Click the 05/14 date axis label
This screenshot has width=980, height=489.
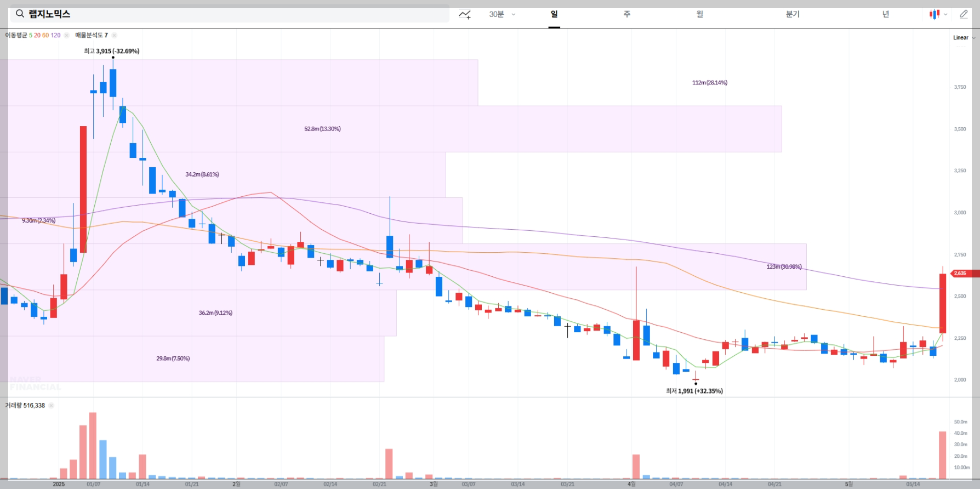[x=913, y=484]
